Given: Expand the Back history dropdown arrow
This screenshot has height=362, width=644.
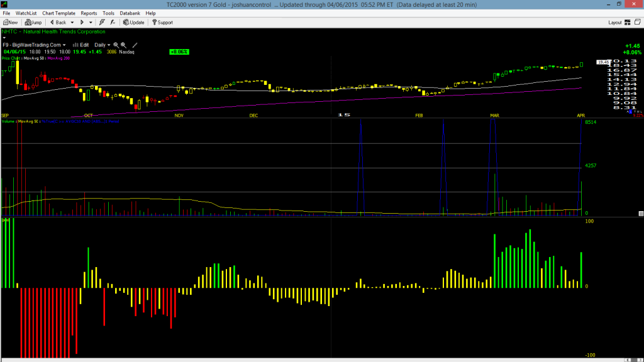Looking at the screenshot, I should click(x=72, y=23).
